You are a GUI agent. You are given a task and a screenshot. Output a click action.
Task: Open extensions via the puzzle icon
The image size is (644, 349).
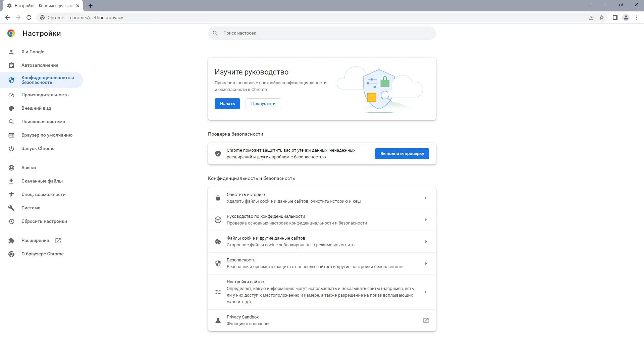point(11,240)
